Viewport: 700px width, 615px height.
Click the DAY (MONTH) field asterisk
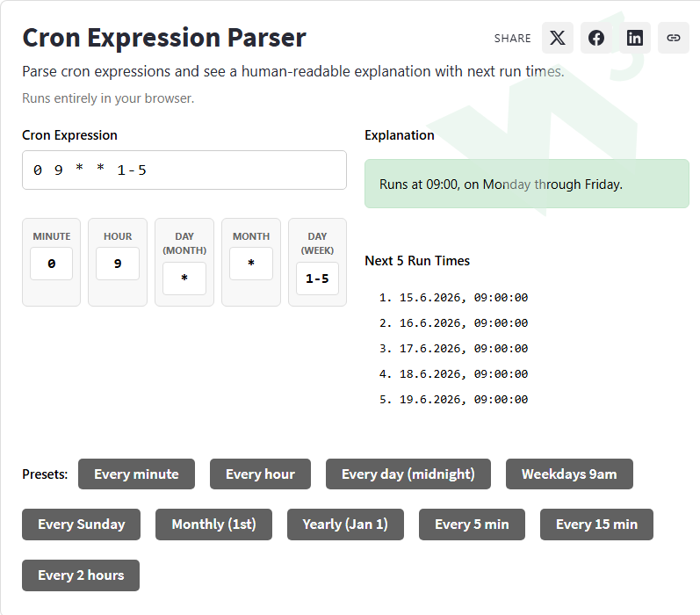(184, 279)
